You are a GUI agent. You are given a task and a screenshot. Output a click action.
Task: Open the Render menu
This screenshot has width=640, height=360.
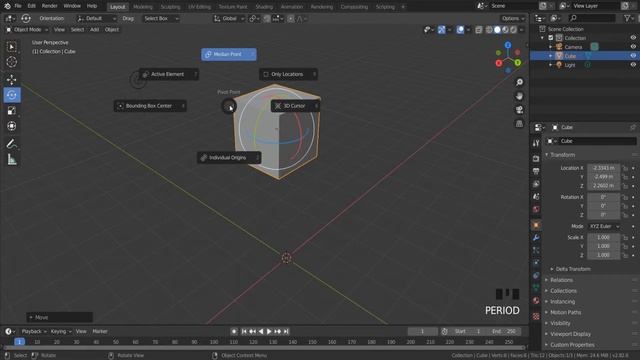point(49,6)
